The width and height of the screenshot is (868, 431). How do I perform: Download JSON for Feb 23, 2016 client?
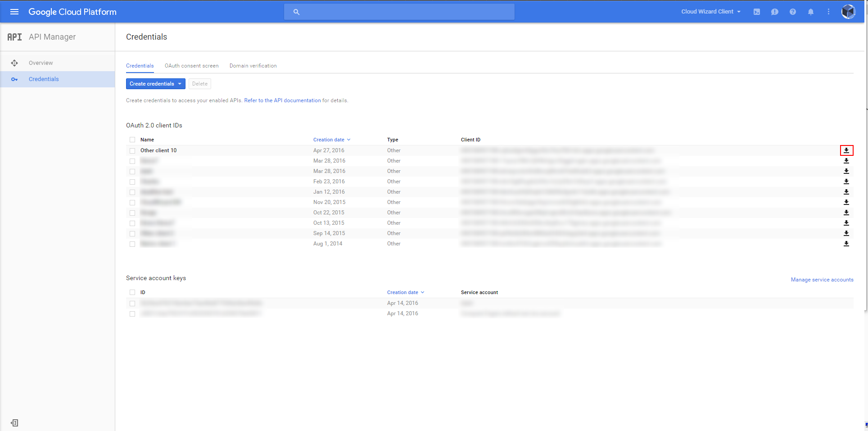click(846, 181)
